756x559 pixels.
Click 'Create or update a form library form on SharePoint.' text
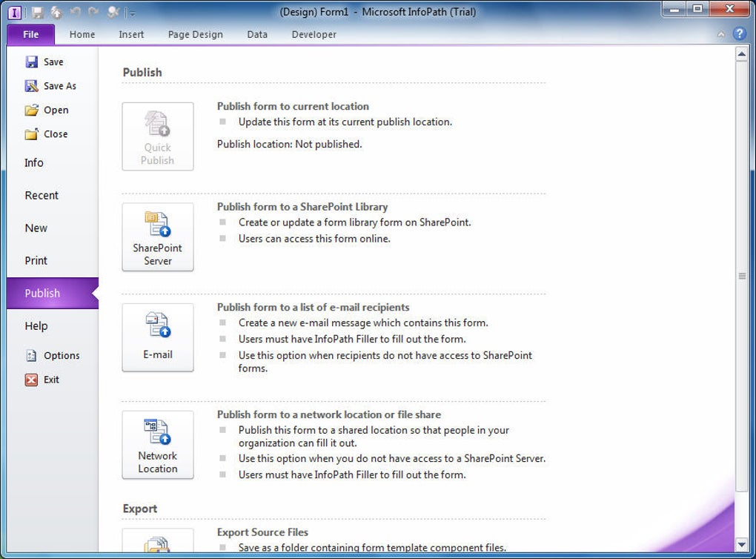(355, 222)
